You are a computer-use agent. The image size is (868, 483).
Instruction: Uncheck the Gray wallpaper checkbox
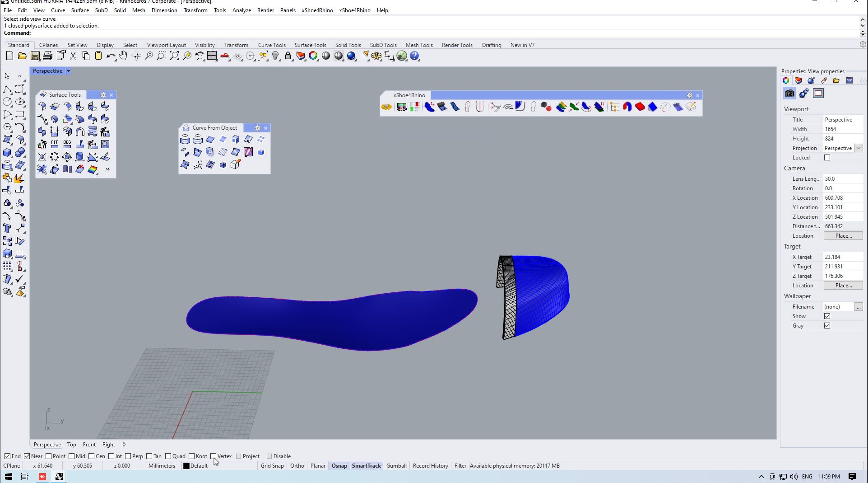coord(827,326)
